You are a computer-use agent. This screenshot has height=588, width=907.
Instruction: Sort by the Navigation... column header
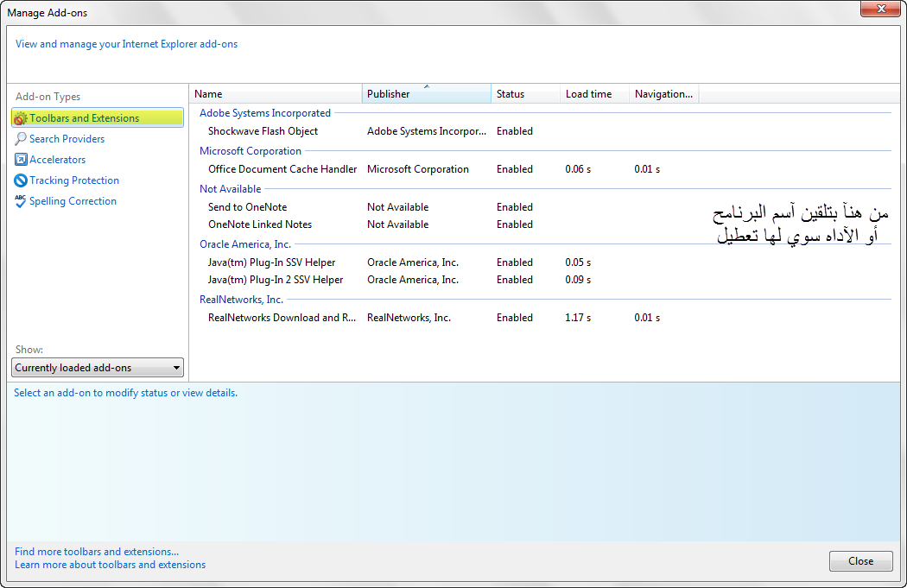point(664,93)
